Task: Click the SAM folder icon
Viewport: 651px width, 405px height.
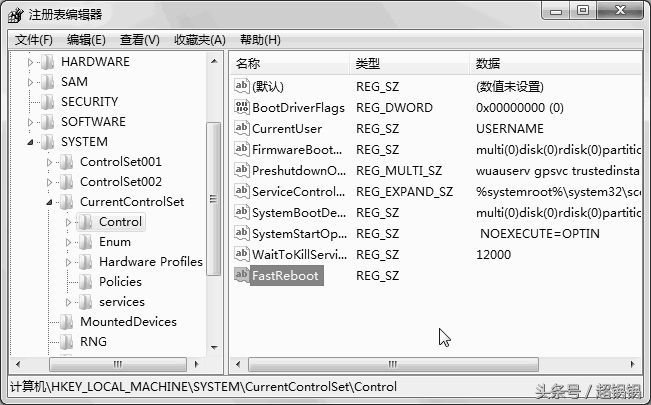Action: (48, 82)
